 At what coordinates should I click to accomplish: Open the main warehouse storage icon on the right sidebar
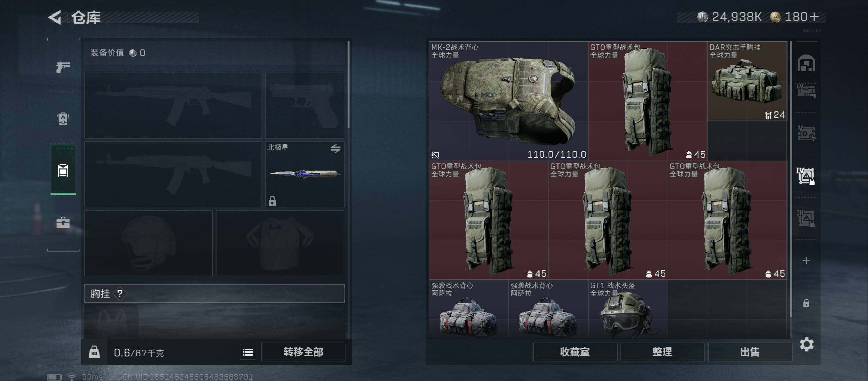pos(806,63)
